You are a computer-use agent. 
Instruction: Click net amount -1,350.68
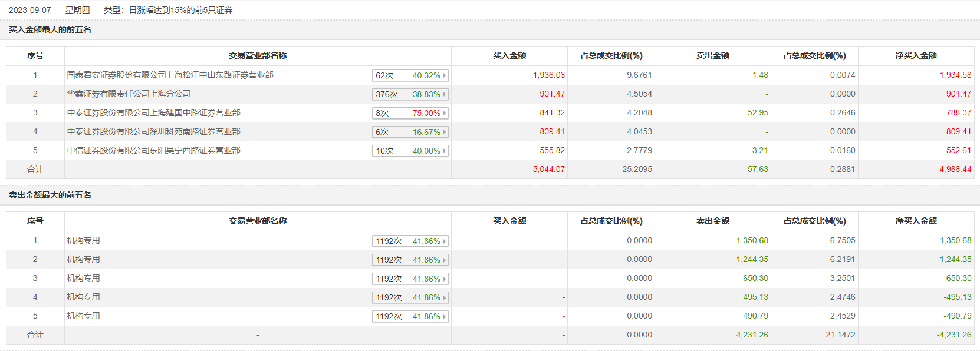(954, 240)
